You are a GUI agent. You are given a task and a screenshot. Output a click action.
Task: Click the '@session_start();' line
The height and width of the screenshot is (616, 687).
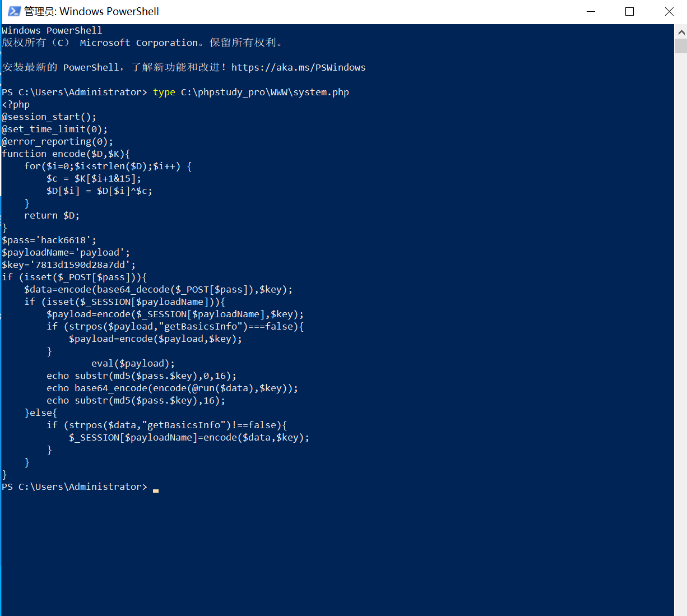[49, 117]
